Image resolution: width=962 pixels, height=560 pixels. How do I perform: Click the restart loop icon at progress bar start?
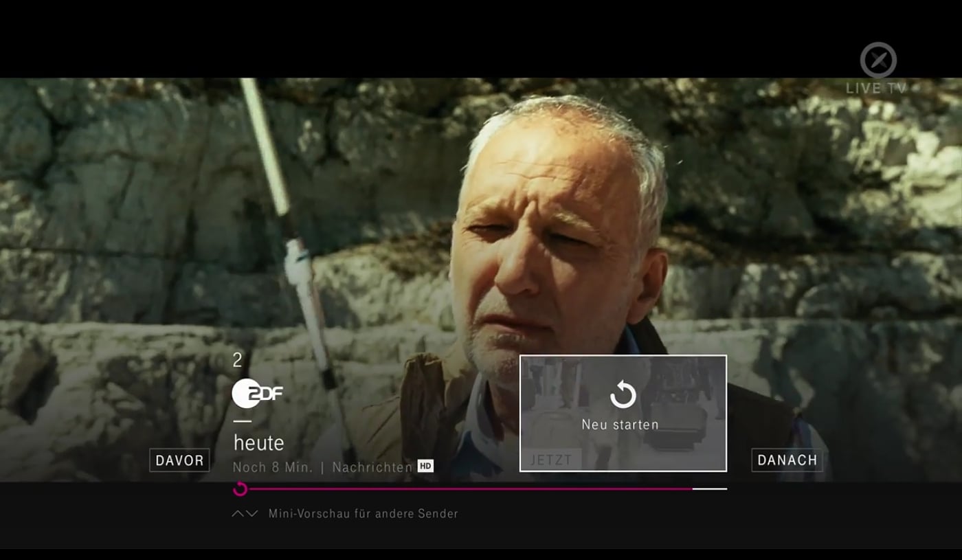(239, 489)
